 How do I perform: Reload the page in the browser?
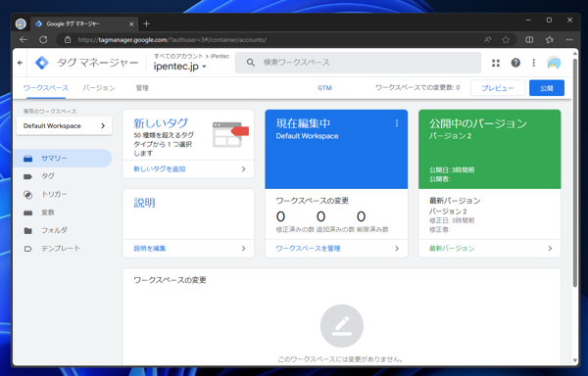click(43, 40)
